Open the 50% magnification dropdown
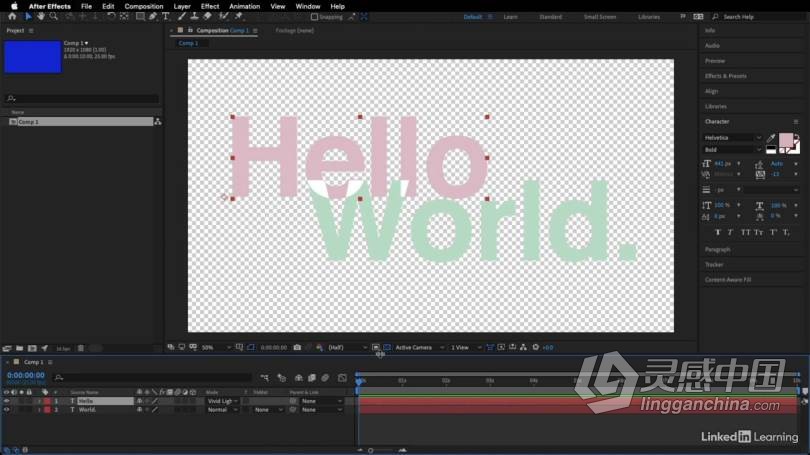The height and width of the screenshot is (455, 810). click(x=216, y=348)
